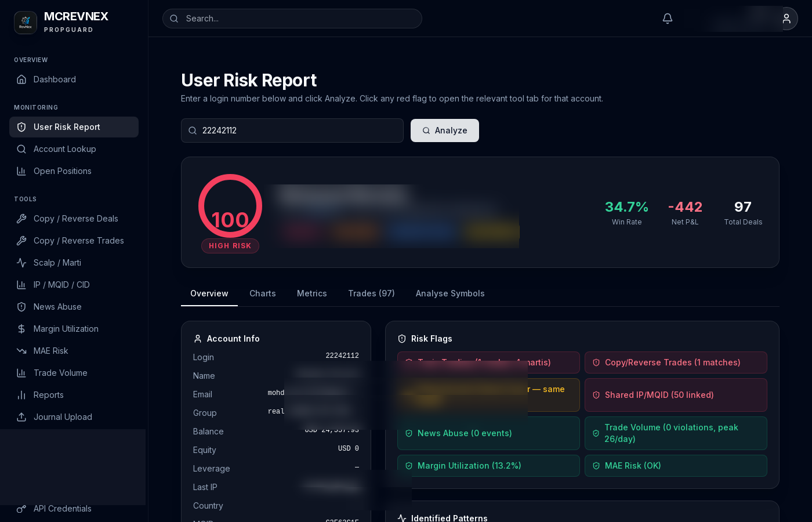The width and height of the screenshot is (812, 522).
Task: Open the Scalp / Marti tool
Action: pyautogui.click(x=57, y=263)
